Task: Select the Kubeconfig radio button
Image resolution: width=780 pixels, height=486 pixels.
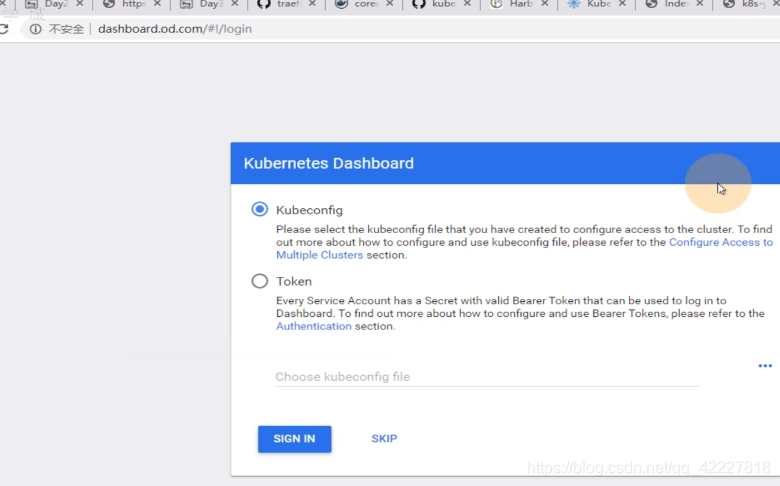Action: point(259,209)
